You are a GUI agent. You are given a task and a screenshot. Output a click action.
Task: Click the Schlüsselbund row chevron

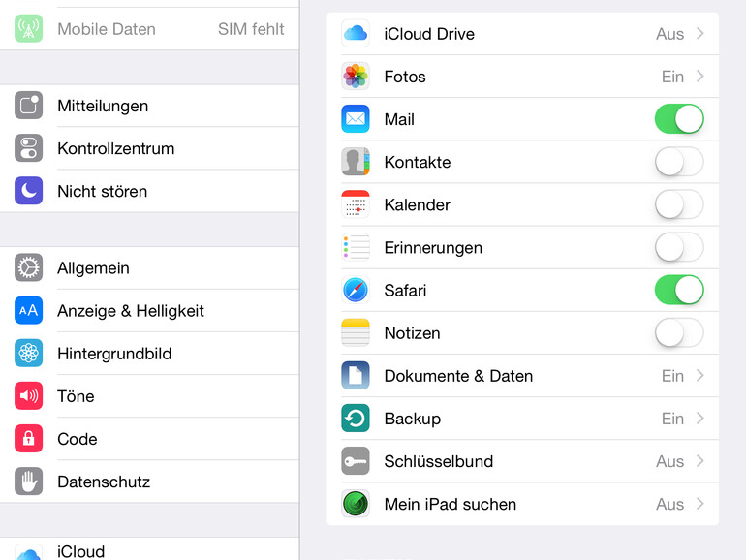(699, 461)
